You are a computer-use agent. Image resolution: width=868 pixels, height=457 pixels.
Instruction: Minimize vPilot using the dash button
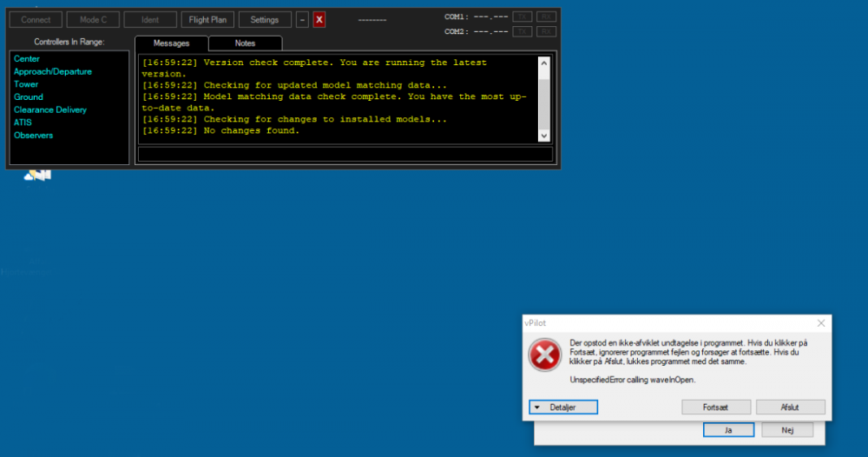pyautogui.click(x=302, y=19)
